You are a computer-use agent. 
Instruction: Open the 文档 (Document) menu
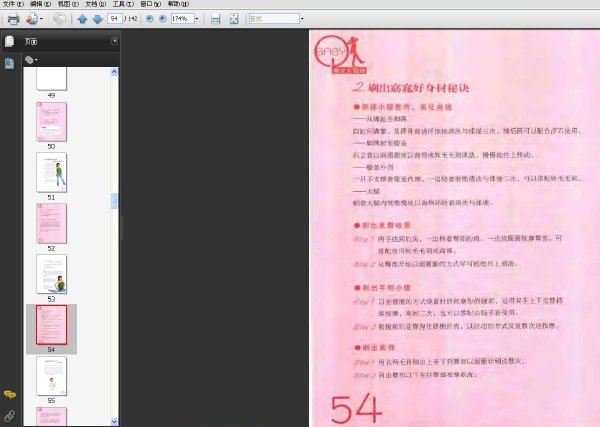pos(96,4)
